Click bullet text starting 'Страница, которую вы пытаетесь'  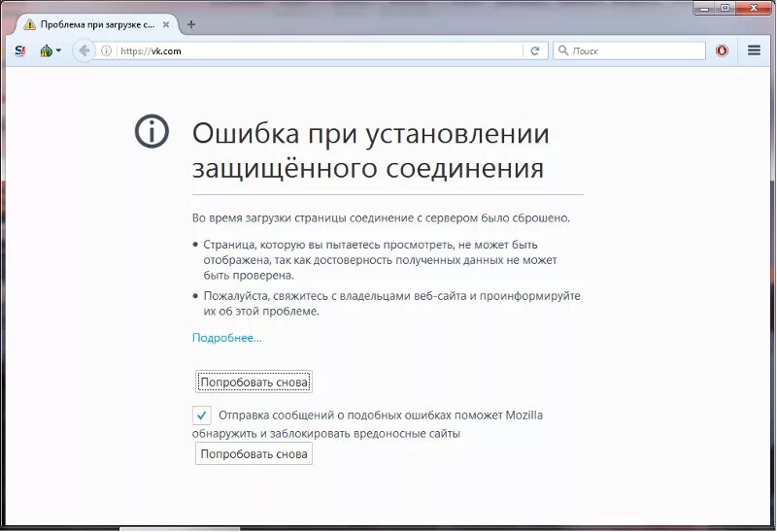pos(380,259)
